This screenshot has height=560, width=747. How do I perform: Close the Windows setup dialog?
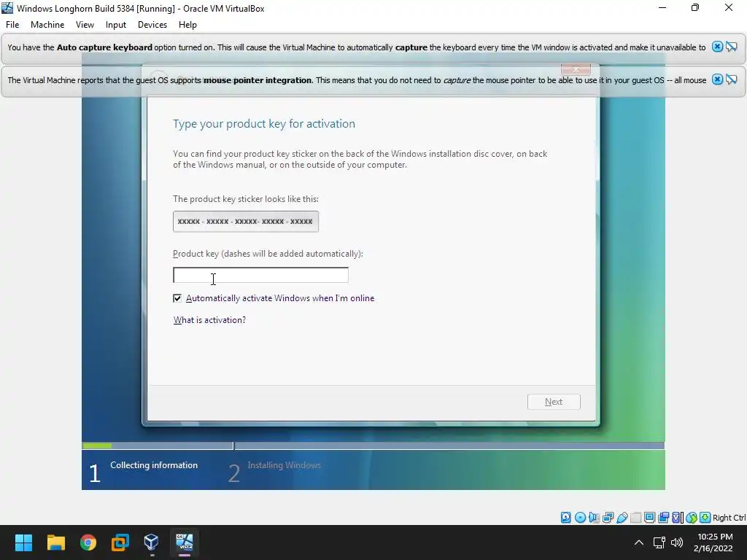(576, 69)
